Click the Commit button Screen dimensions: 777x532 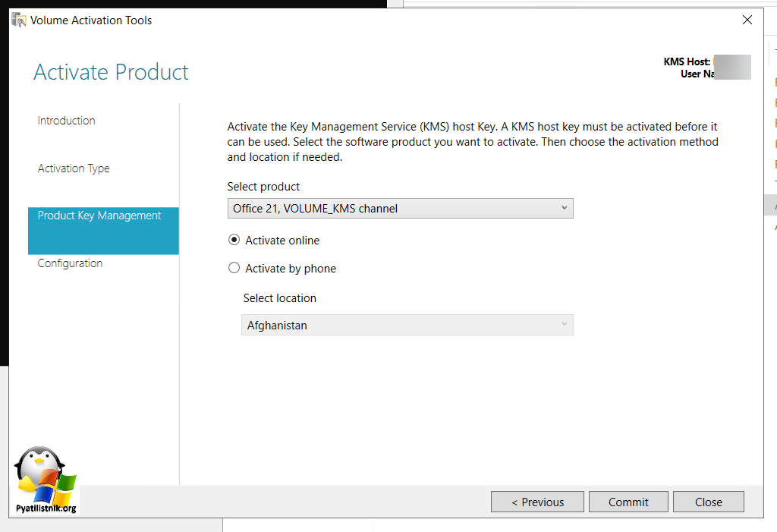point(628,502)
